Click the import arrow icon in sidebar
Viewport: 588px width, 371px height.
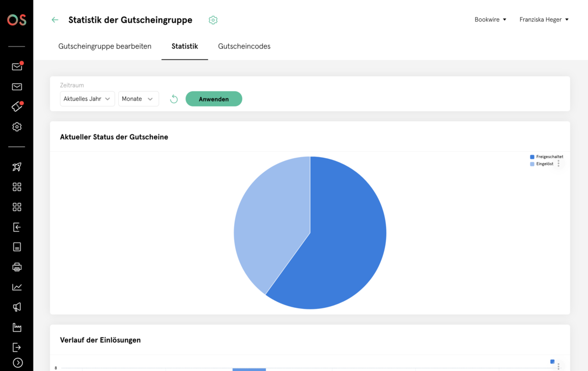[17, 227]
